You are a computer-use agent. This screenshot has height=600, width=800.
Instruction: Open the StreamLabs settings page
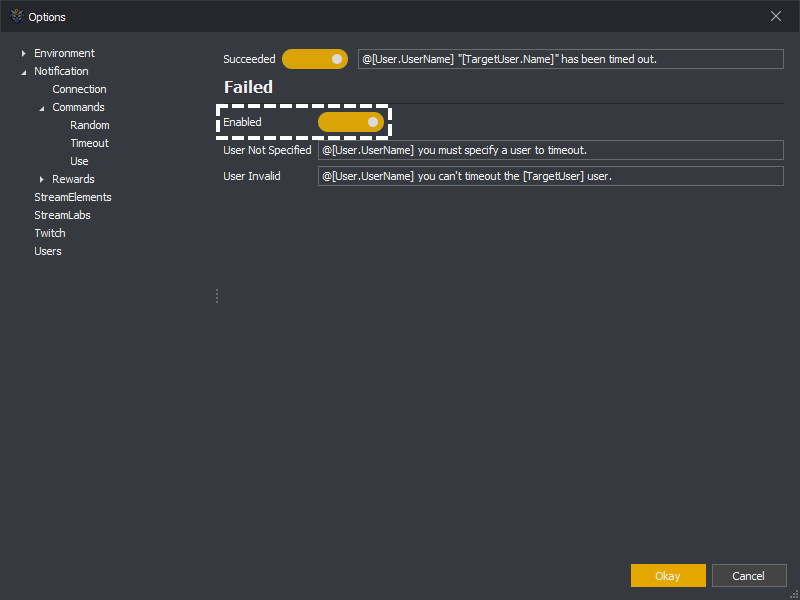point(62,215)
